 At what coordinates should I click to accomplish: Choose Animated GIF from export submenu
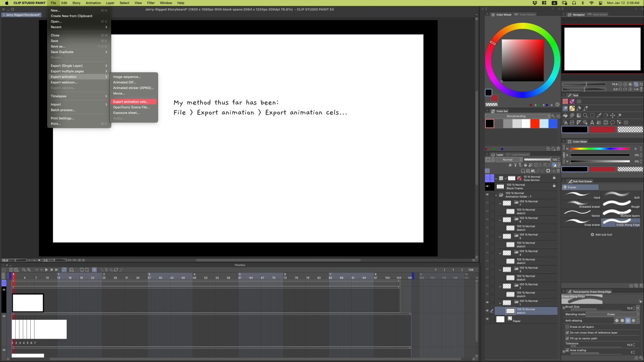124,82
